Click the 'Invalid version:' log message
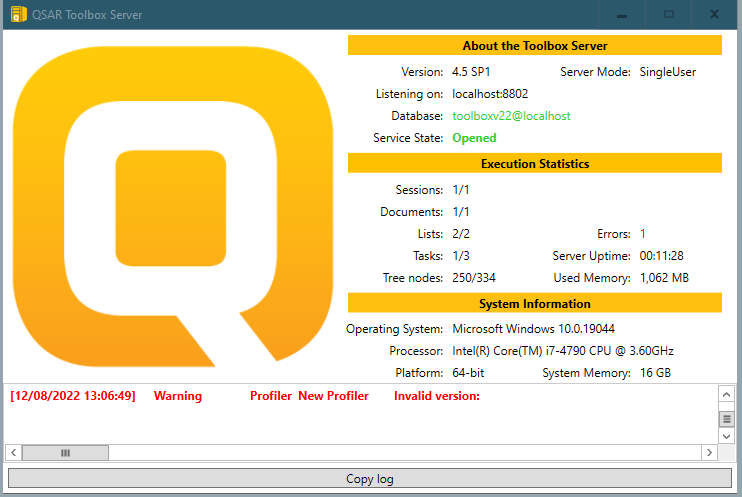Image resolution: width=742 pixels, height=497 pixels. (x=437, y=396)
